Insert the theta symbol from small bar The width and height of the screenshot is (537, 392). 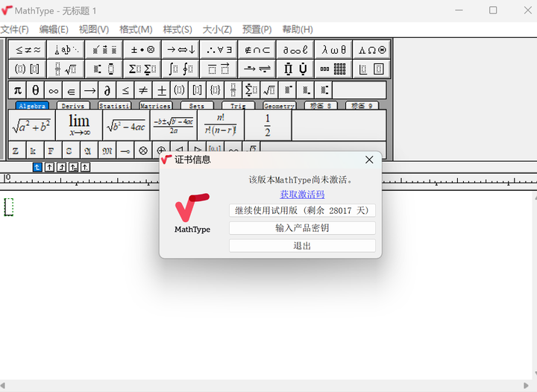point(36,90)
